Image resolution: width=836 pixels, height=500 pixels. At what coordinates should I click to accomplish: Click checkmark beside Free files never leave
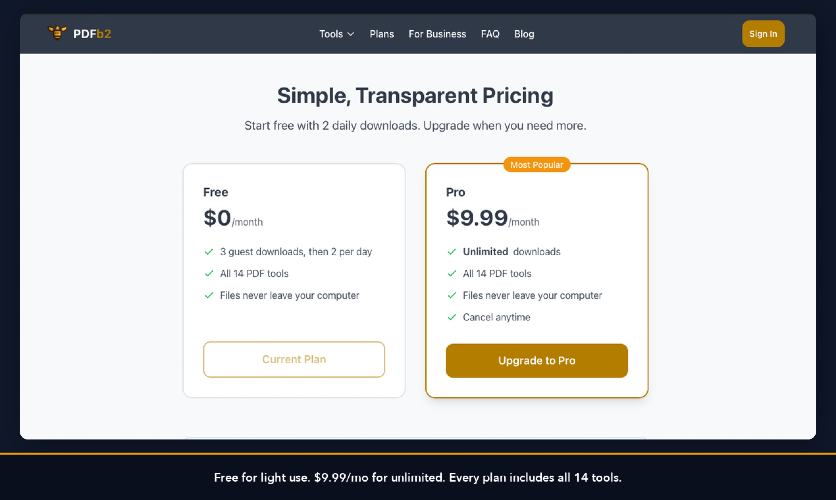209,296
